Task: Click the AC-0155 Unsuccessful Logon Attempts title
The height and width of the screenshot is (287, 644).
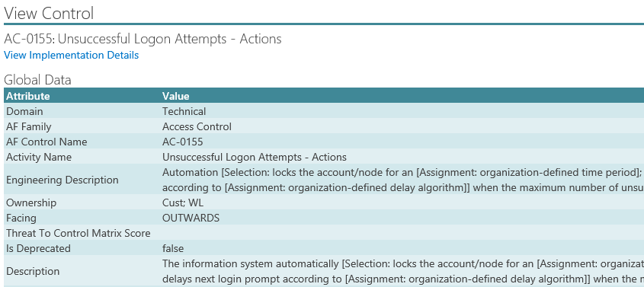Action: point(143,39)
